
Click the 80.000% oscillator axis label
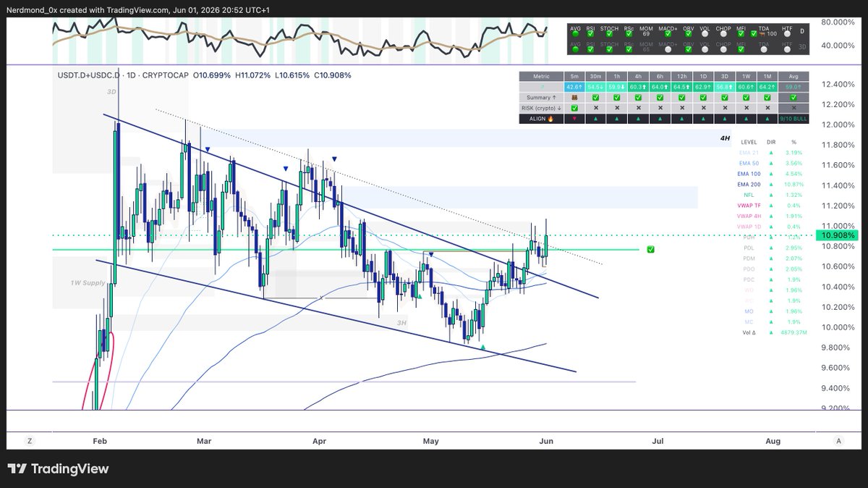click(839, 22)
